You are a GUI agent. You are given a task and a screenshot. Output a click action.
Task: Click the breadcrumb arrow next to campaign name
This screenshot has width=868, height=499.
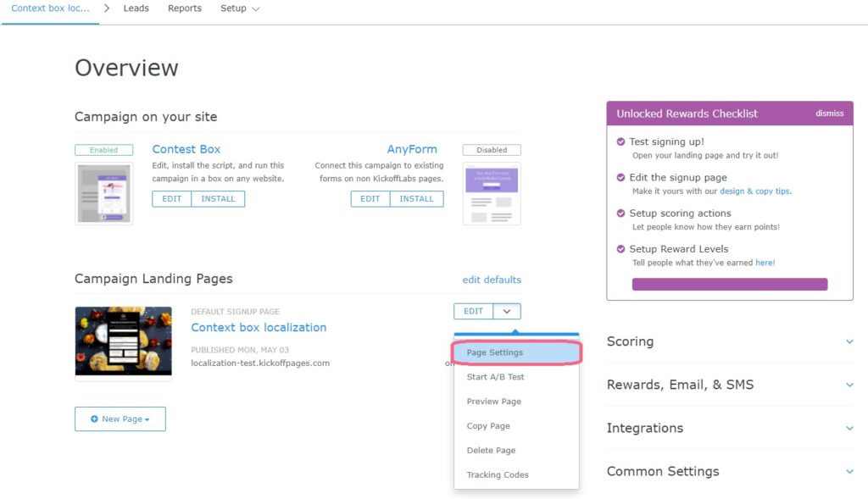(x=107, y=8)
